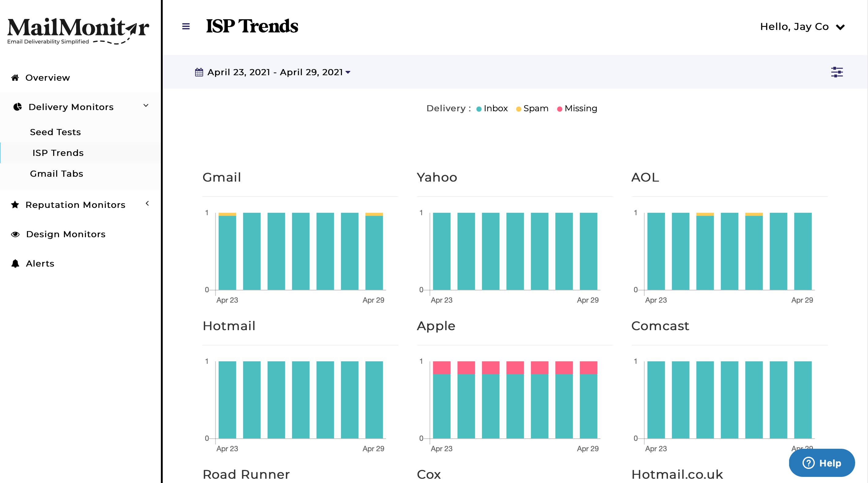This screenshot has width=868, height=483.
Task: Open the filter settings sliders icon
Action: (x=837, y=72)
